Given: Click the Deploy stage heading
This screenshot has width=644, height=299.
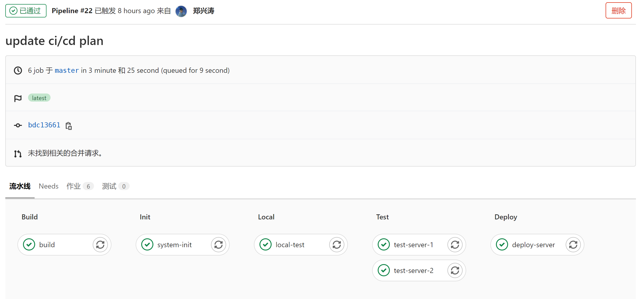Looking at the screenshot, I should pos(506,217).
